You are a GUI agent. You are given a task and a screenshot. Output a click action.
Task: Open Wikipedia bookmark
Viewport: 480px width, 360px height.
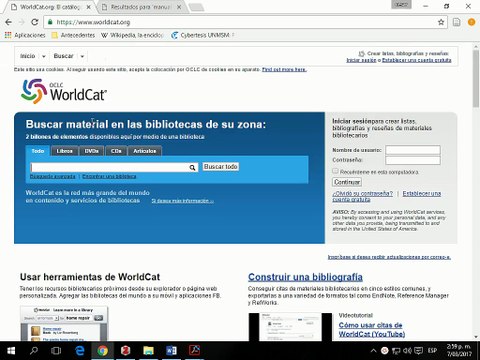point(132,35)
